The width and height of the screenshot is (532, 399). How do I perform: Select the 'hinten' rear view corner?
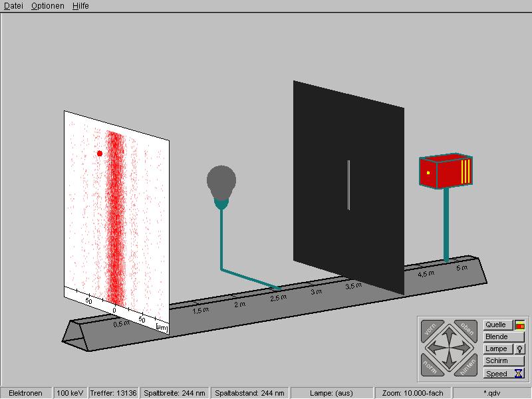(x=467, y=365)
